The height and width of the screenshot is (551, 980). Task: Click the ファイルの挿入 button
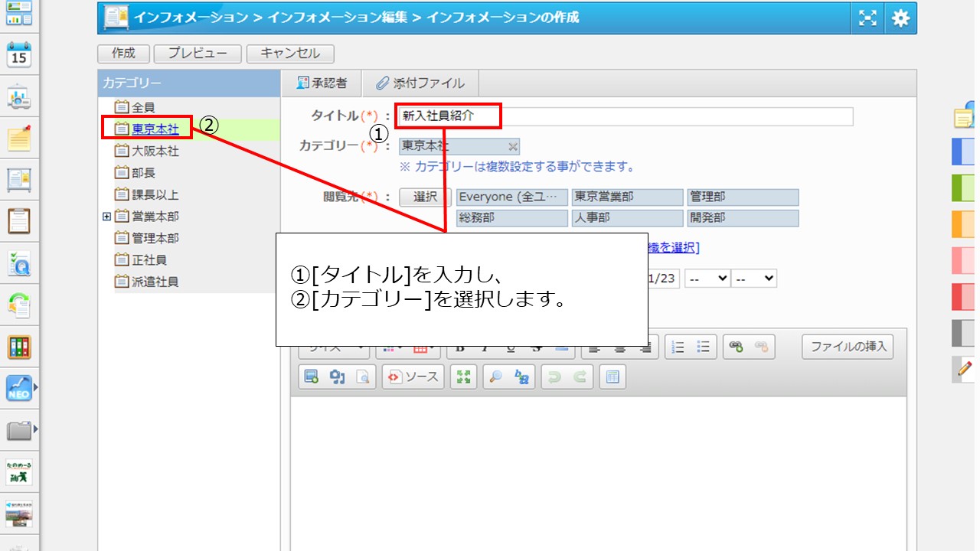848,347
